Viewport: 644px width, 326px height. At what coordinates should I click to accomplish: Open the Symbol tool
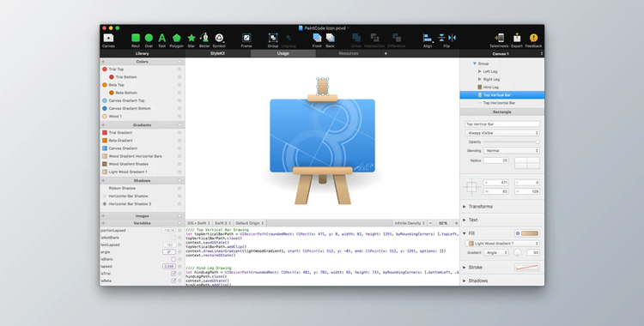point(219,40)
